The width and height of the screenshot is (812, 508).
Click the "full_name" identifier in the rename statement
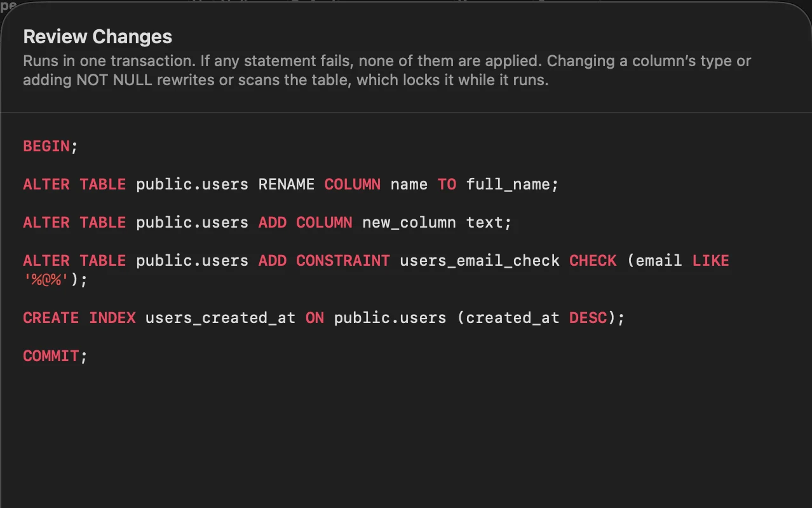coord(508,184)
